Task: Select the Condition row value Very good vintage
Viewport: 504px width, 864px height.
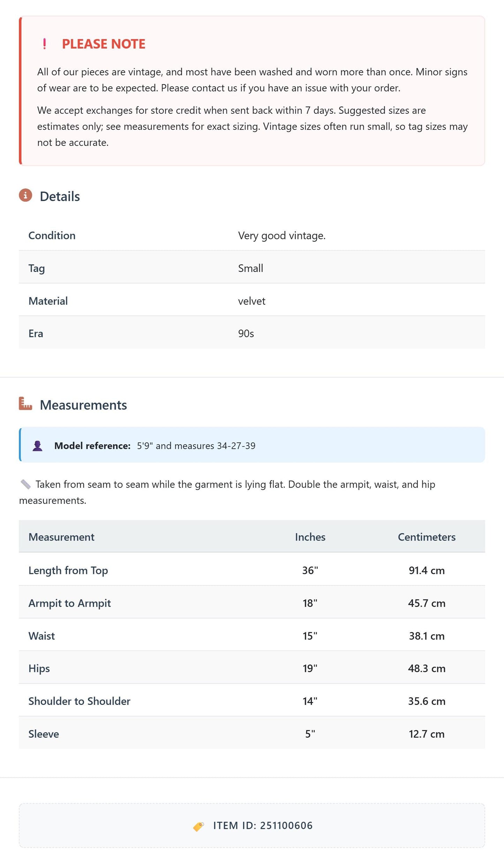Action: click(x=282, y=236)
